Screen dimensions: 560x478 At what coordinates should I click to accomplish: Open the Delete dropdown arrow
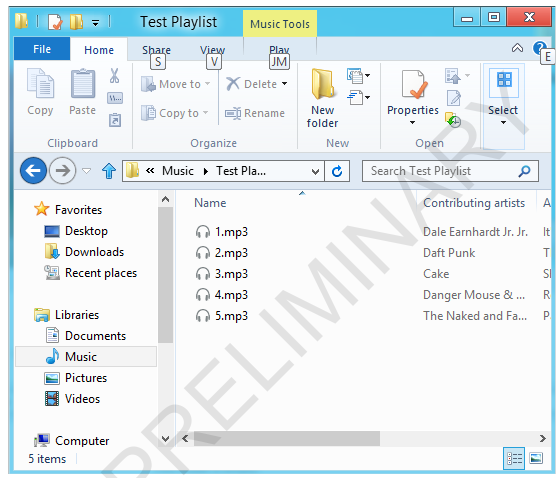pyautogui.click(x=285, y=84)
